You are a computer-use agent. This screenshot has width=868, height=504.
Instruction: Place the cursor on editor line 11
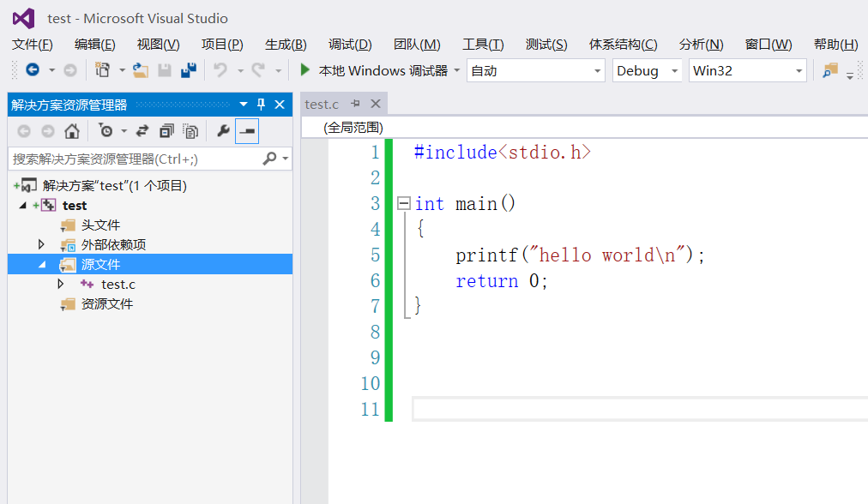[x=640, y=410]
